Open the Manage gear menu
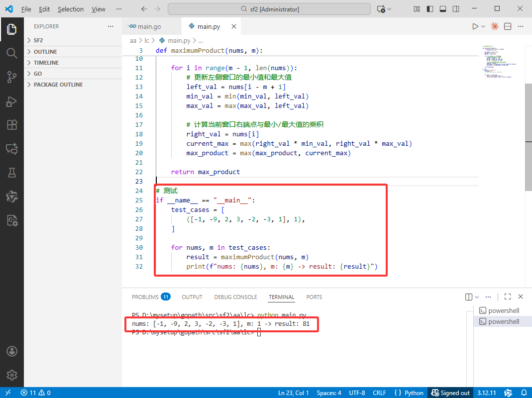Viewport: 532px width, 398px height. (x=12, y=375)
